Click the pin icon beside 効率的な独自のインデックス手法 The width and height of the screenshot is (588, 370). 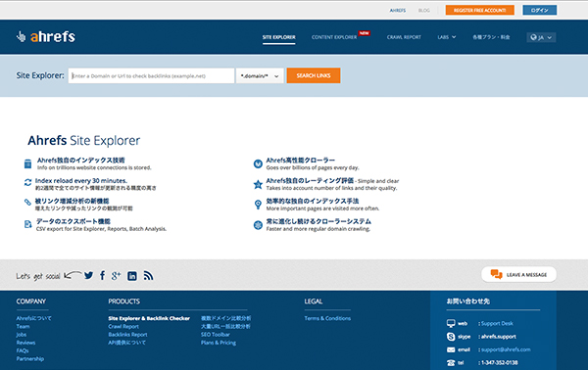[258, 205]
